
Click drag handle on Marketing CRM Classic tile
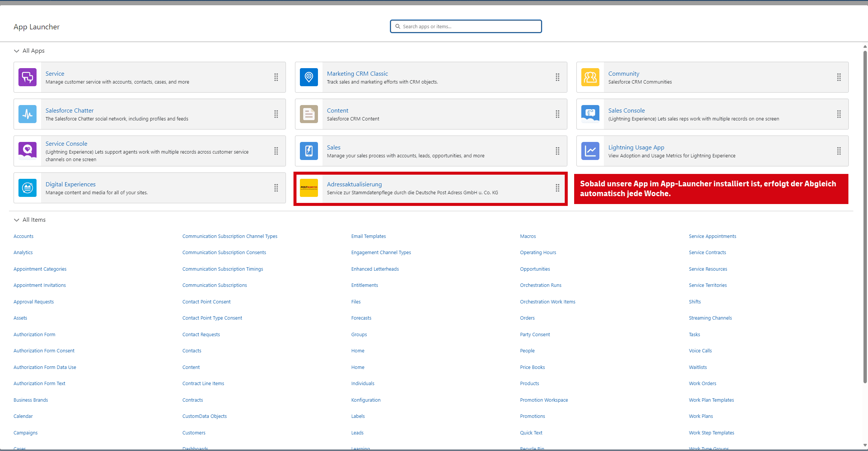(558, 77)
